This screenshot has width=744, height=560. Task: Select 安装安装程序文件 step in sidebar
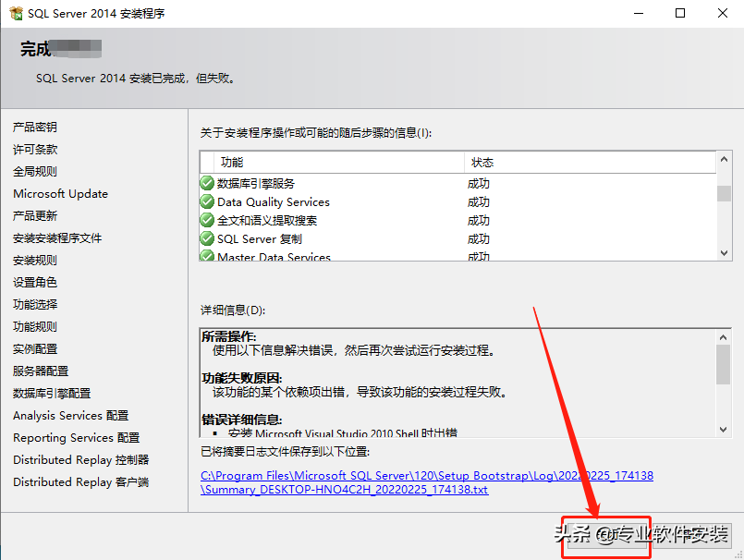click(57, 238)
